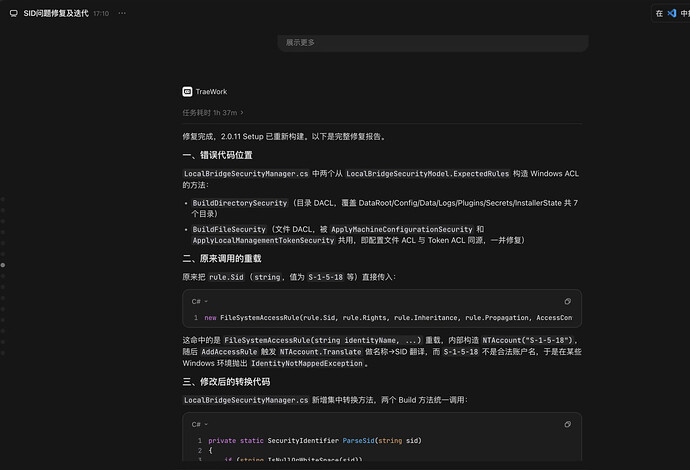Screen dimensions: 690x470
Task: Open in VS Code button at top right
Action: [x=672, y=13]
